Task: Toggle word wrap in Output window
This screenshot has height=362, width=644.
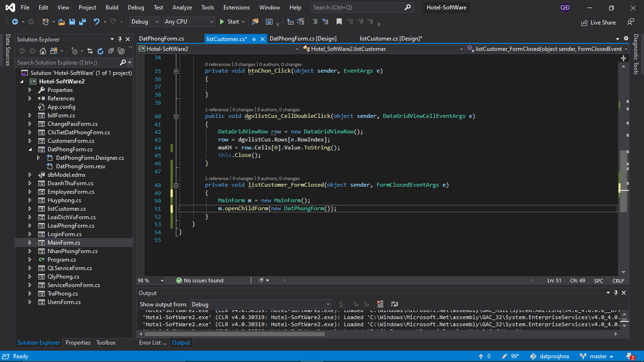Action: tap(395, 304)
